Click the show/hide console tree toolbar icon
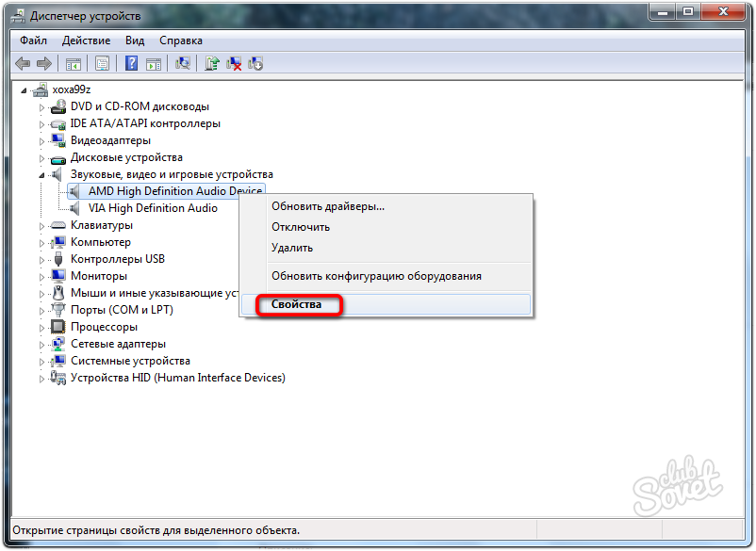Viewport: 756px width, 551px height. point(73,63)
